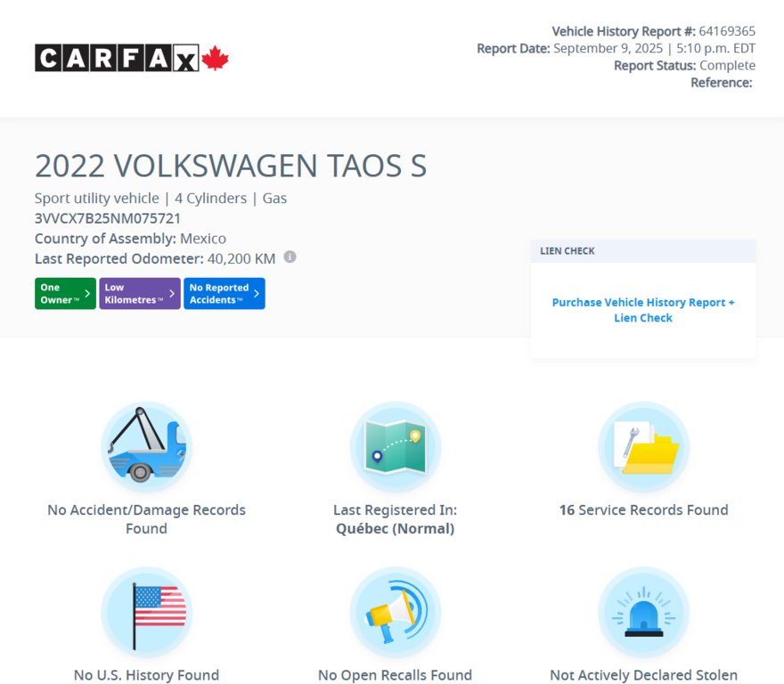
Task: Expand the Low Kilometres badge
Action: (139, 293)
